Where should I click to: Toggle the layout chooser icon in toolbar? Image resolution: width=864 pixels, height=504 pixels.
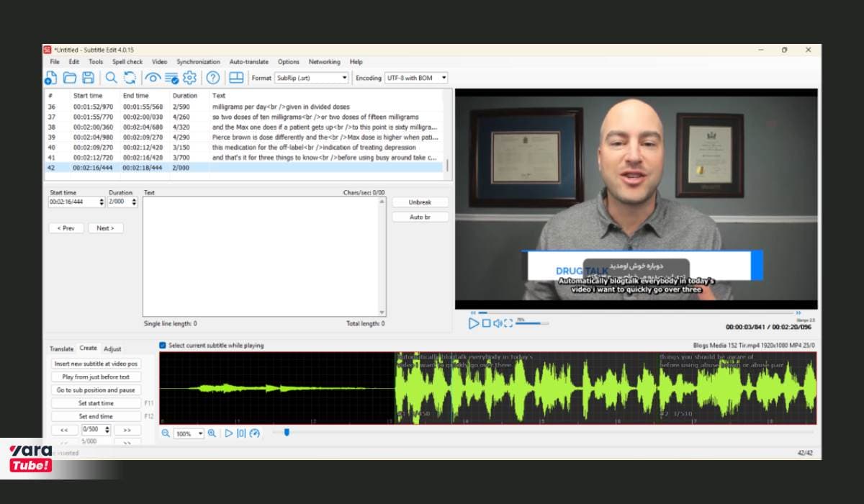(236, 78)
